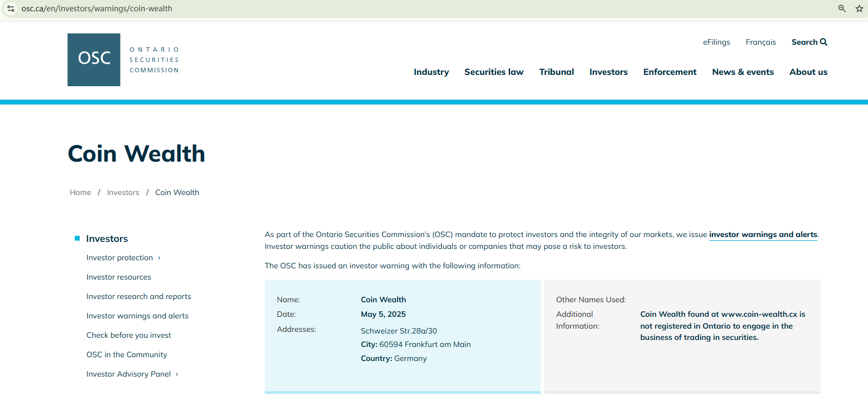Open the News & events menu
The height and width of the screenshot is (396, 868).
click(743, 72)
